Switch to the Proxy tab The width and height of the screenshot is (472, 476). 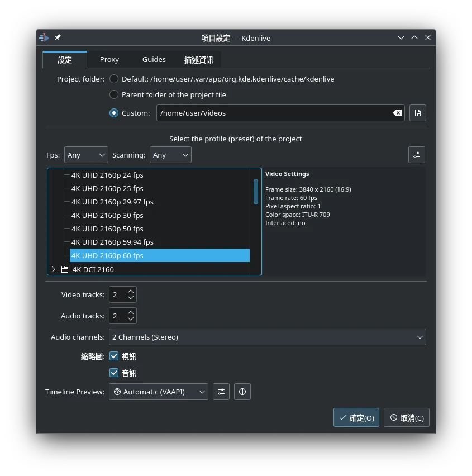tap(109, 59)
